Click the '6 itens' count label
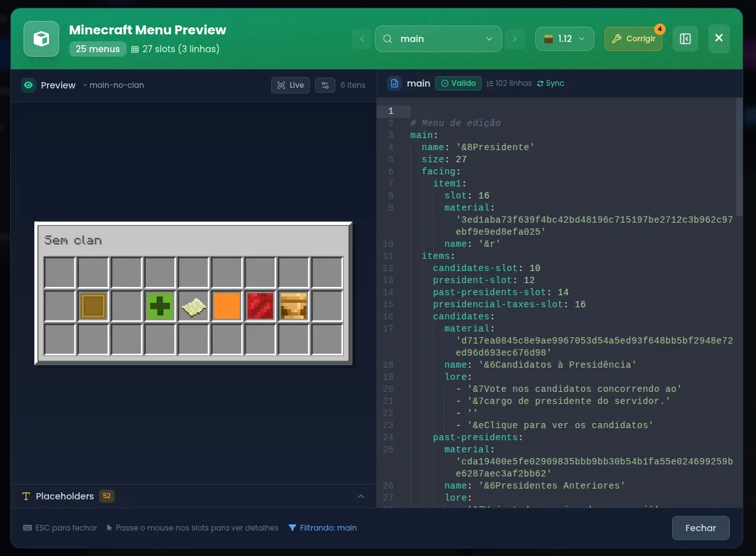The height and width of the screenshot is (556, 756). coord(353,85)
